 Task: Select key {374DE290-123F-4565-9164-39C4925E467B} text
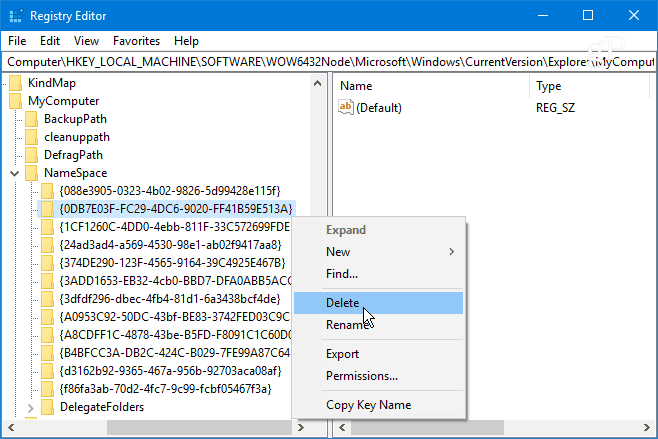(172, 263)
